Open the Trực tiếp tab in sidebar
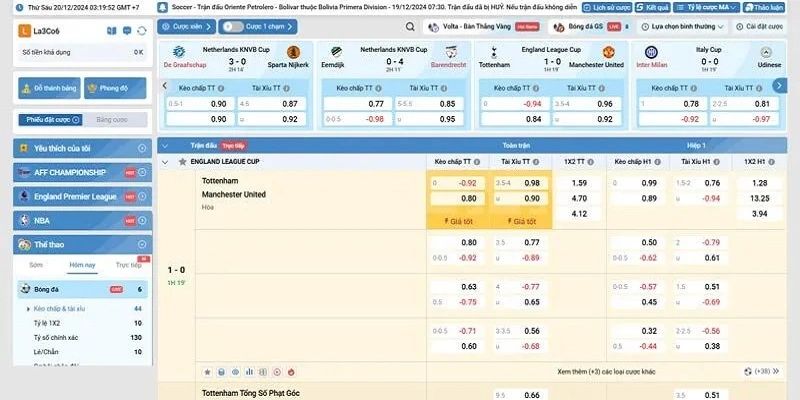 click(127, 265)
